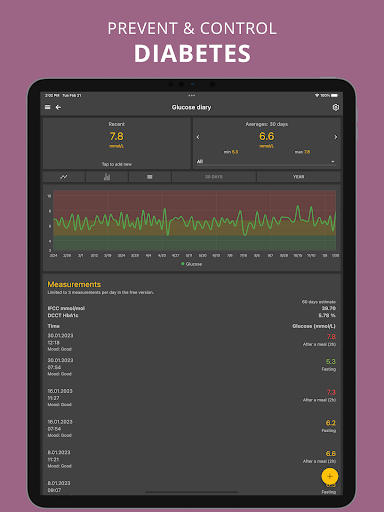384x512 pixels.
Task: Select the 30 DAYS range
Action: pyautogui.click(x=214, y=177)
